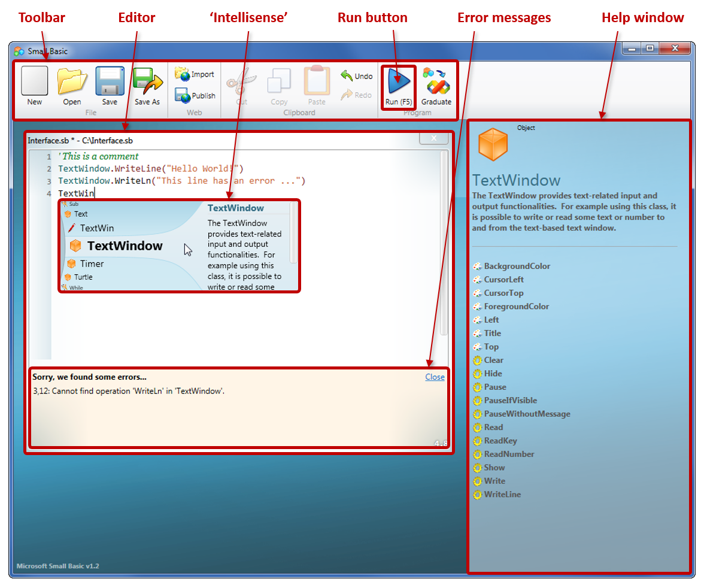Click the Save floppy disk icon
Screen dimensions: 704x588
pyautogui.click(x=110, y=81)
